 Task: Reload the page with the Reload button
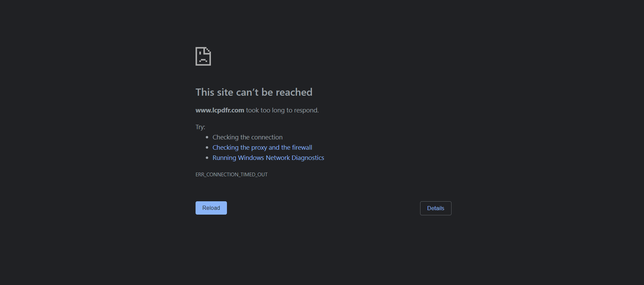tap(211, 208)
